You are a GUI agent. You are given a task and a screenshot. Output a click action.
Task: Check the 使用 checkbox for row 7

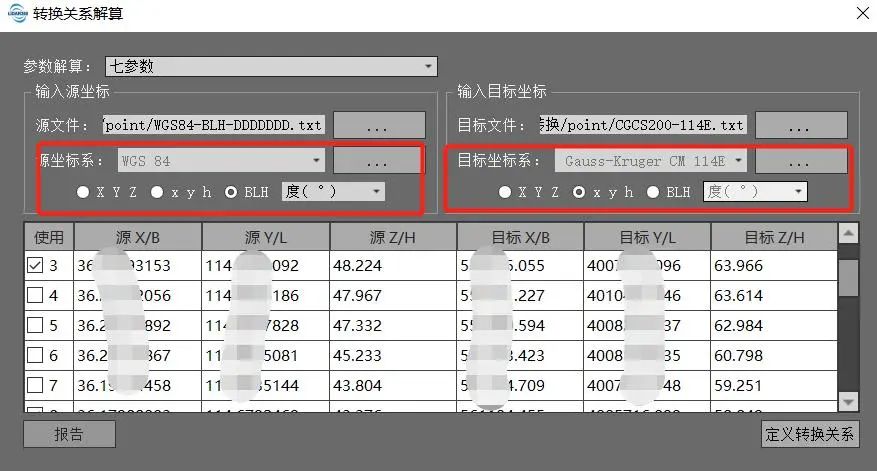click(x=35, y=385)
